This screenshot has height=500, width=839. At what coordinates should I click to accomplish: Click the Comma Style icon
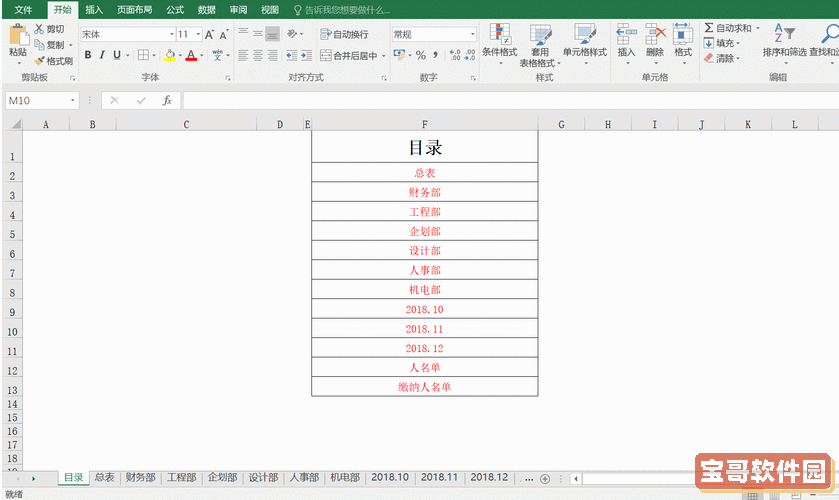[436, 55]
